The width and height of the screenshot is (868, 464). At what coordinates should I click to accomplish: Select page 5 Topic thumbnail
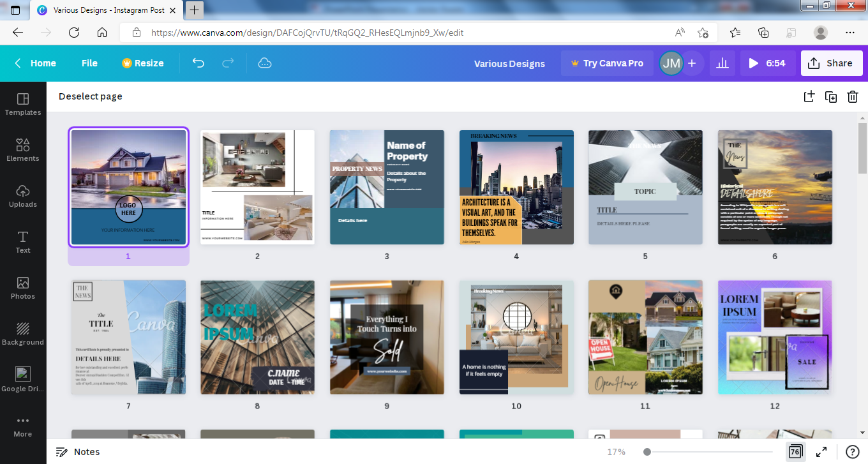tap(645, 187)
